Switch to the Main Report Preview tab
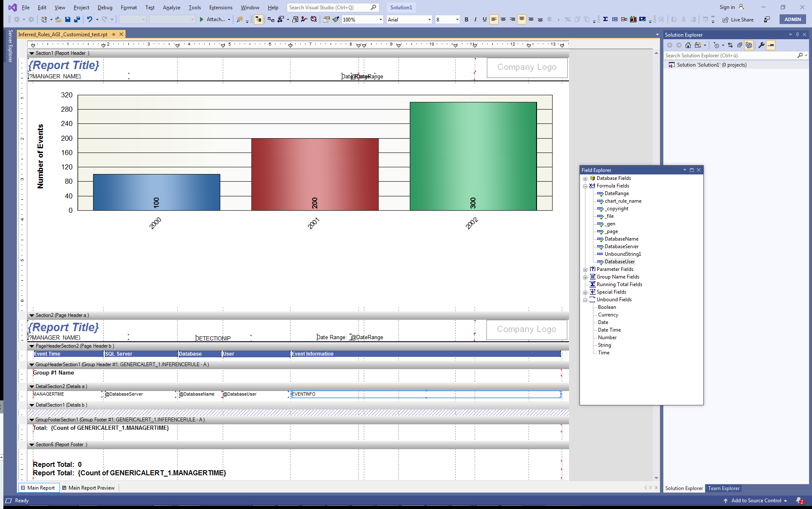812x509 pixels. click(91, 488)
